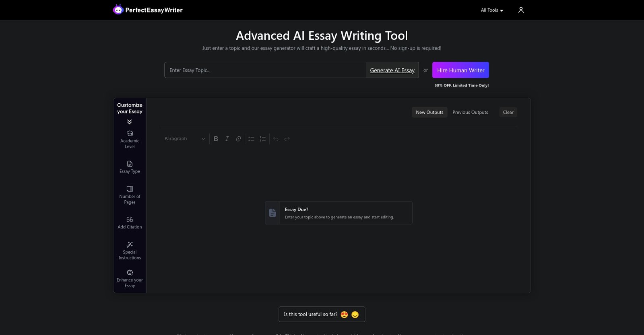Collapse the Customize your Essay chevron
This screenshot has width=644, height=335.
tap(130, 122)
